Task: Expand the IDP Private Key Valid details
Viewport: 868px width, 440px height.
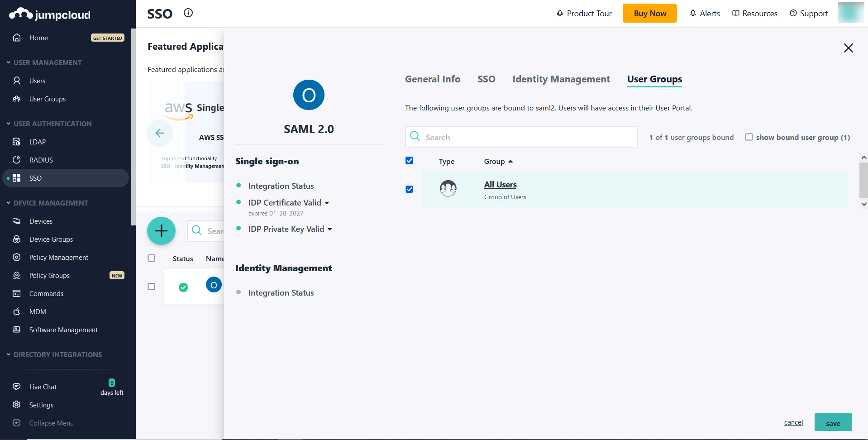Action: 329,229
